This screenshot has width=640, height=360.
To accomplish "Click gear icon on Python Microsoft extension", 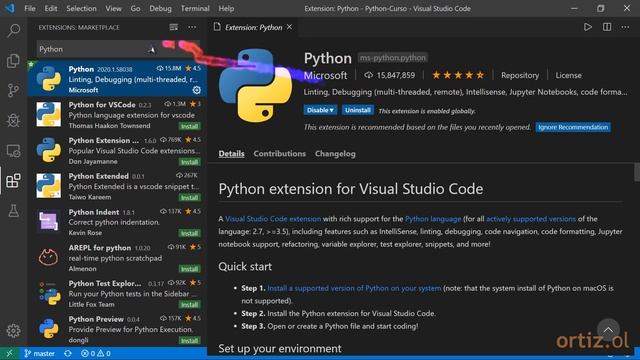I will coord(196,90).
